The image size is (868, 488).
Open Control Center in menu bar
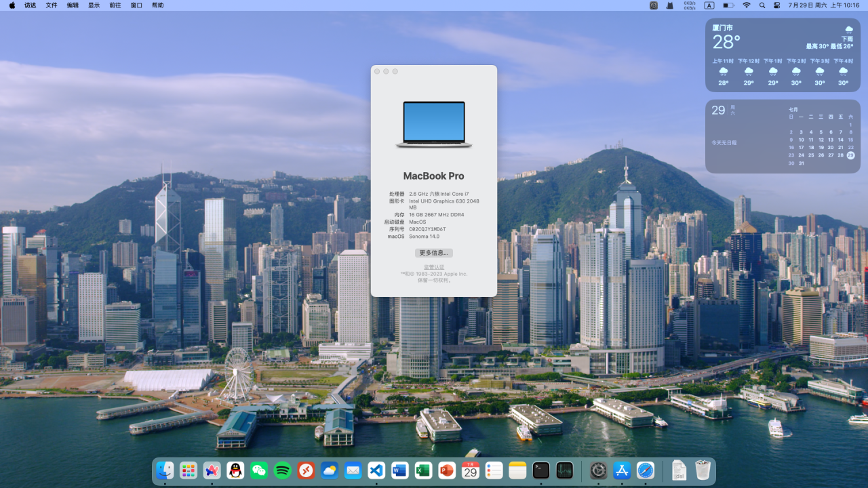tap(777, 5)
